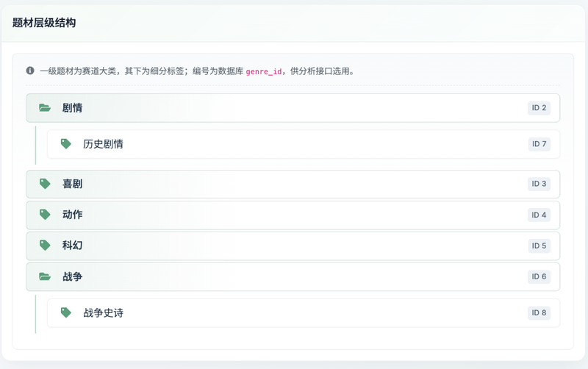Click the tag icon next to 历史剧情

[66, 143]
